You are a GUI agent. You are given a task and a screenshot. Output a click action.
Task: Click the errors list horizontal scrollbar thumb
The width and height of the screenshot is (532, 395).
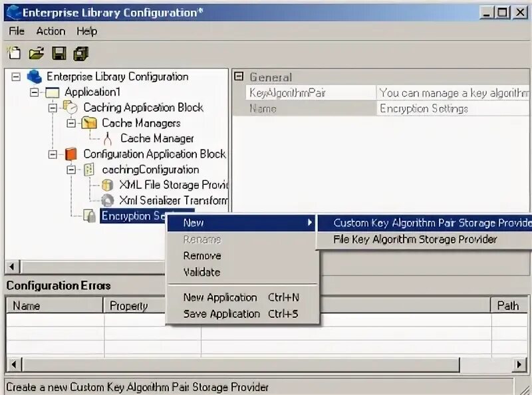(x=241, y=365)
